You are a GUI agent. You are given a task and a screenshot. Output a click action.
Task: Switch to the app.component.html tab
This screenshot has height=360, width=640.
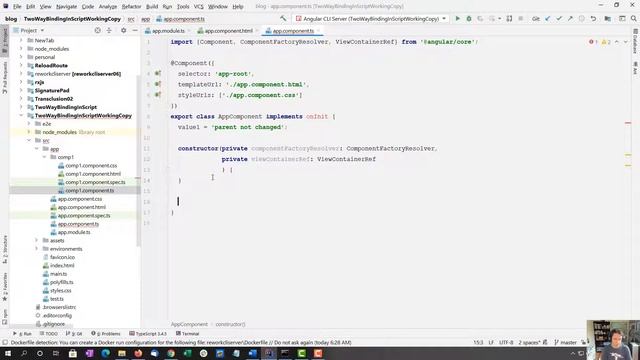(x=229, y=31)
